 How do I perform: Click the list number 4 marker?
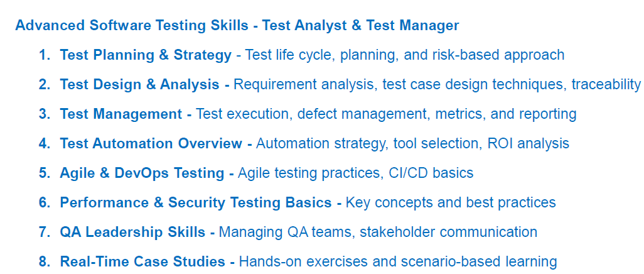point(44,144)
